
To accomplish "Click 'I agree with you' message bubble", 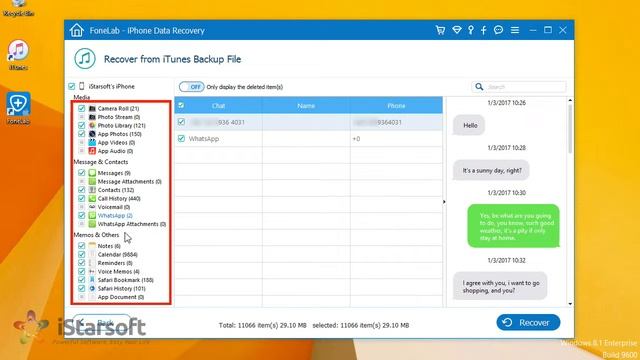I will tap(500, 286).
